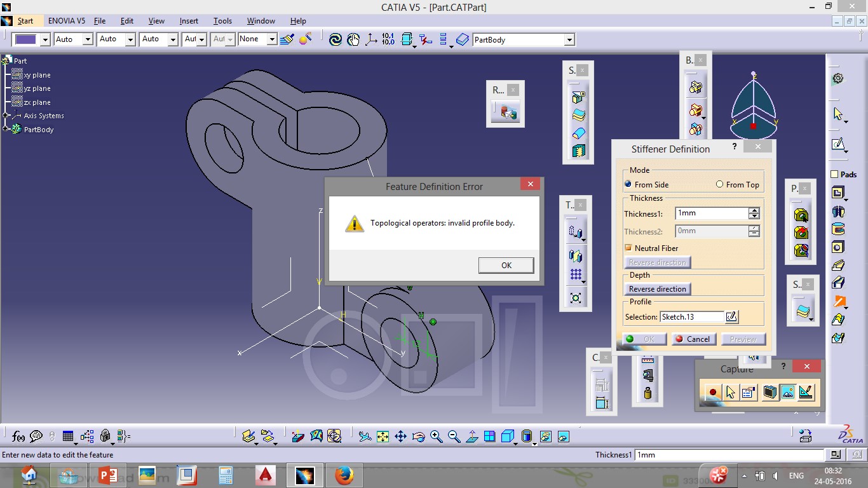868x488 pixels.
Task: Open the Calculator from the Windows taskbar
Action: [226, 475]
